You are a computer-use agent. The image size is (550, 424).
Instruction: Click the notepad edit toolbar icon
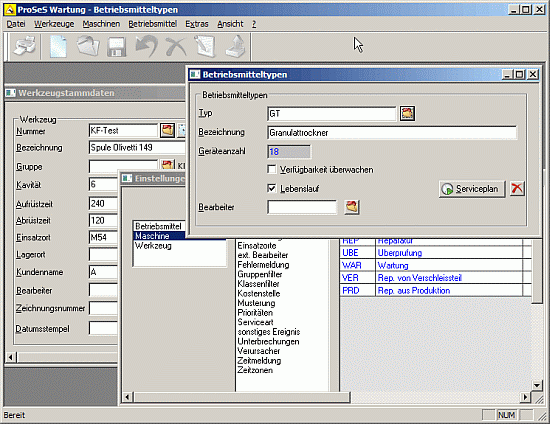click(x=205, y=46)
